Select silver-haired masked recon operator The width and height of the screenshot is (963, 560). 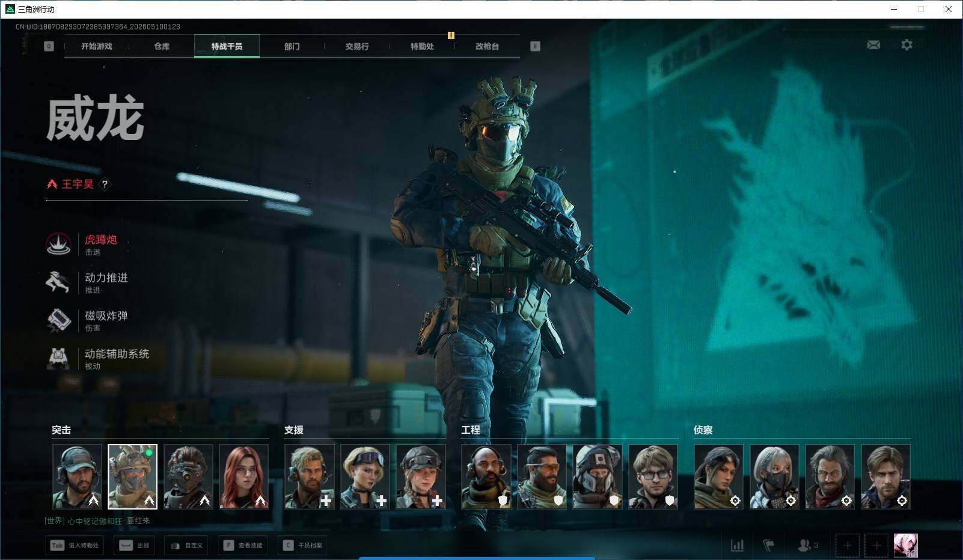[774, 477]
